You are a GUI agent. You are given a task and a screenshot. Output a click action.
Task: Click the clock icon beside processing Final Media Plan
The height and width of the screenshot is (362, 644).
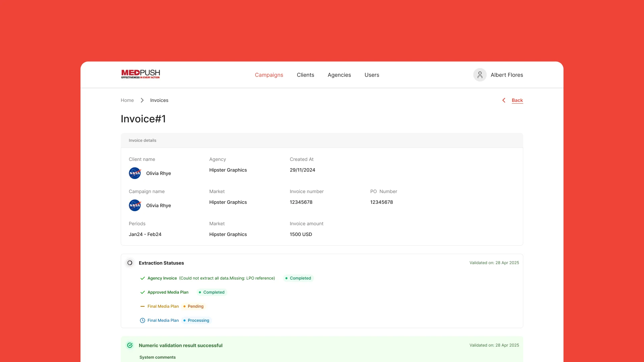point(143,320)
